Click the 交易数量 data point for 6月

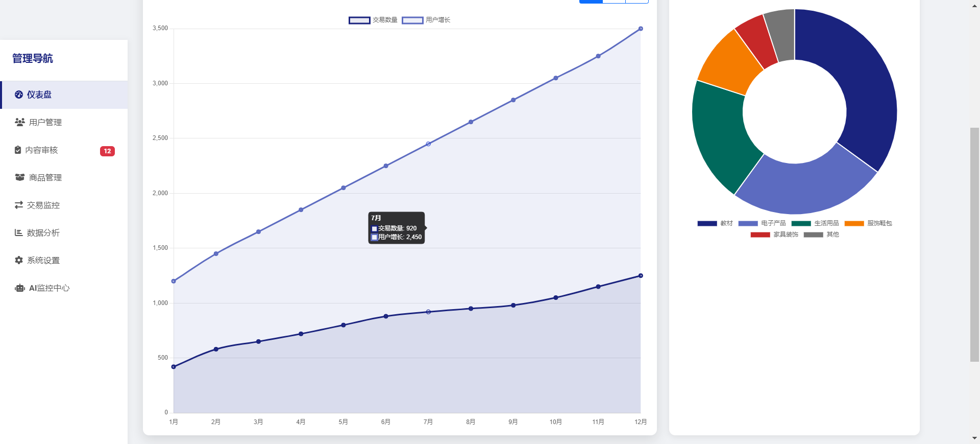(x=386, y=316)
